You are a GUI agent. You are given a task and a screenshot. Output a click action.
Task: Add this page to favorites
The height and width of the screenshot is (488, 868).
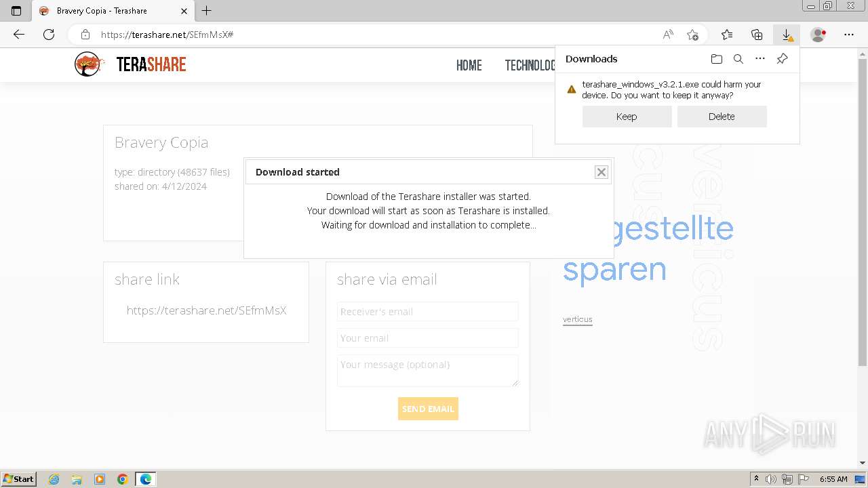pyautogui.click(x=692, y=35)
